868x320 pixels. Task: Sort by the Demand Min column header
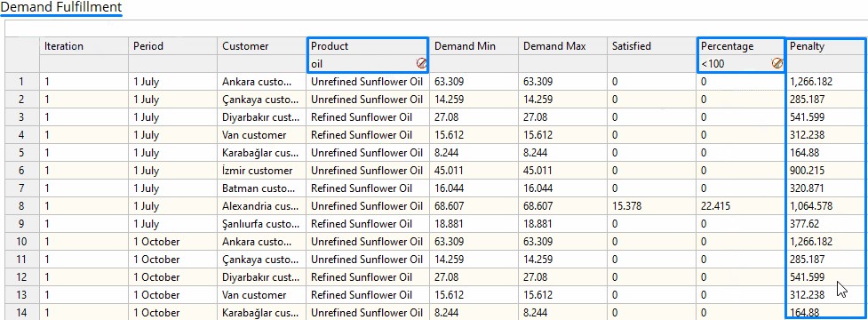[474, 46]
